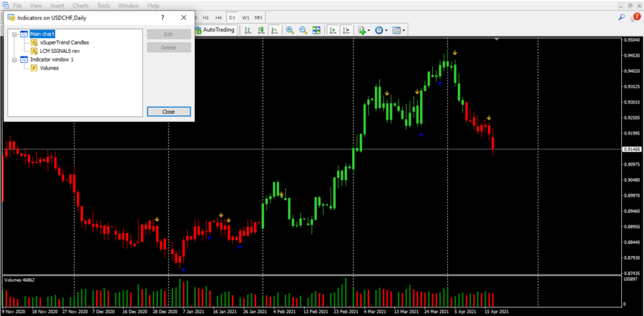The width and height of the screenshot is (644, 316).
Task: Select the bar chart icon in toolbar
Action: click(x=248, y=30)
